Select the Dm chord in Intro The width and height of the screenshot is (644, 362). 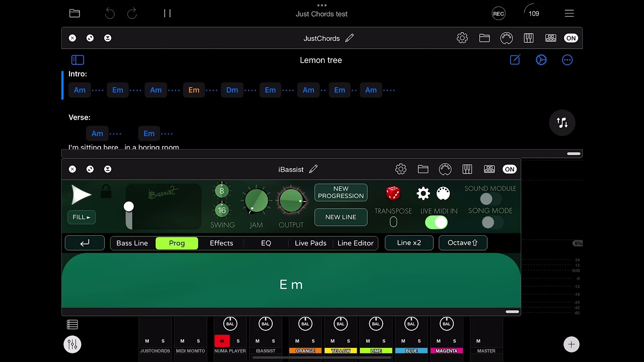coord(232,90)
